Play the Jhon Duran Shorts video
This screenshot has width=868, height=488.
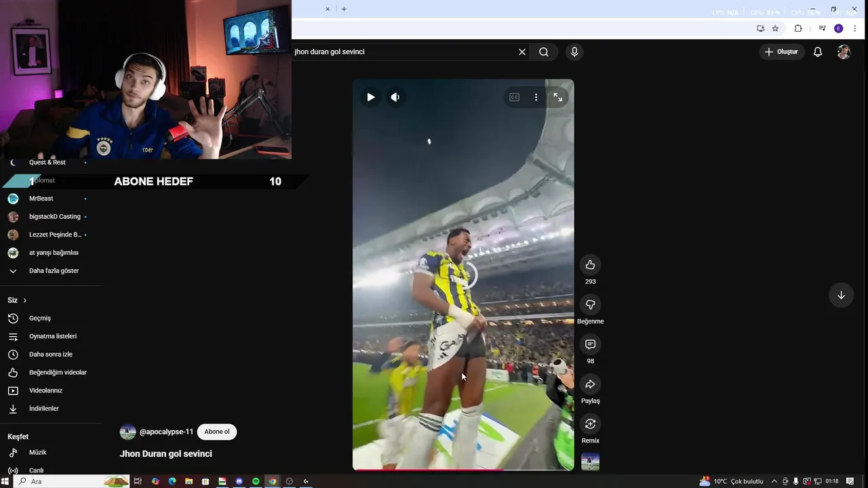click(x=370, y=97)
